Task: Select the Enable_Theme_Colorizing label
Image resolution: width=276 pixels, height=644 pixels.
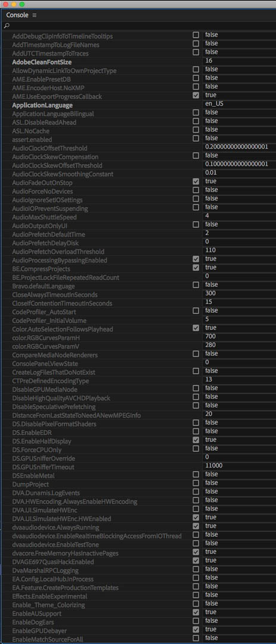Action: point(48,605)
